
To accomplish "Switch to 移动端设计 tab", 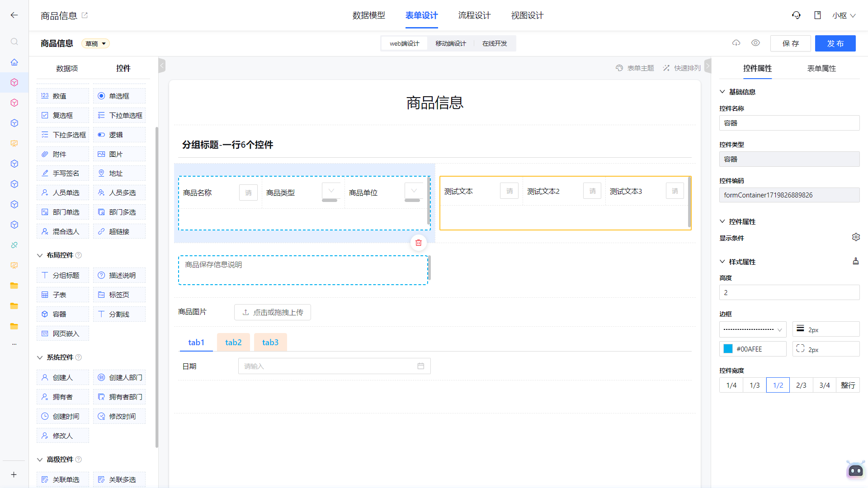I will tap(451, 43).
